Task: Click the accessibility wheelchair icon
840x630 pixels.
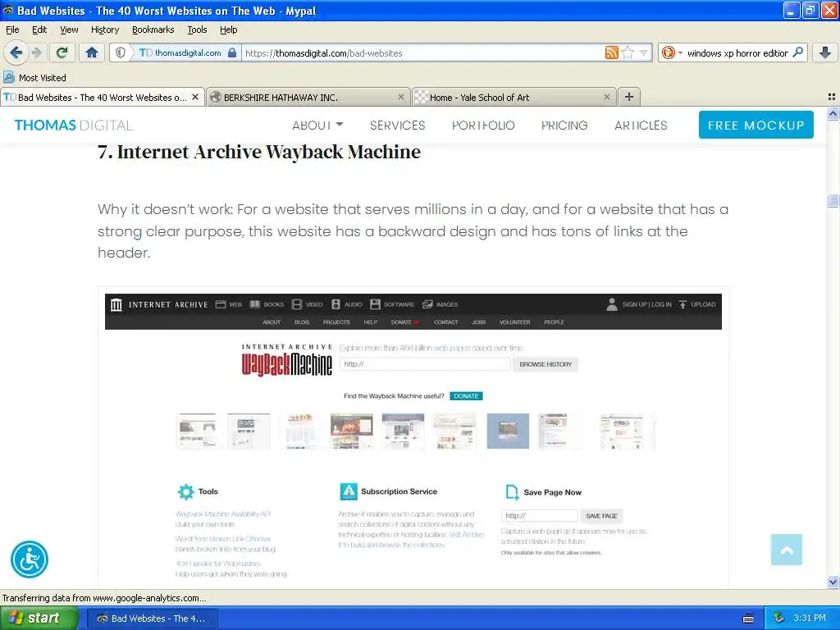Action: (x=30, y=559)
